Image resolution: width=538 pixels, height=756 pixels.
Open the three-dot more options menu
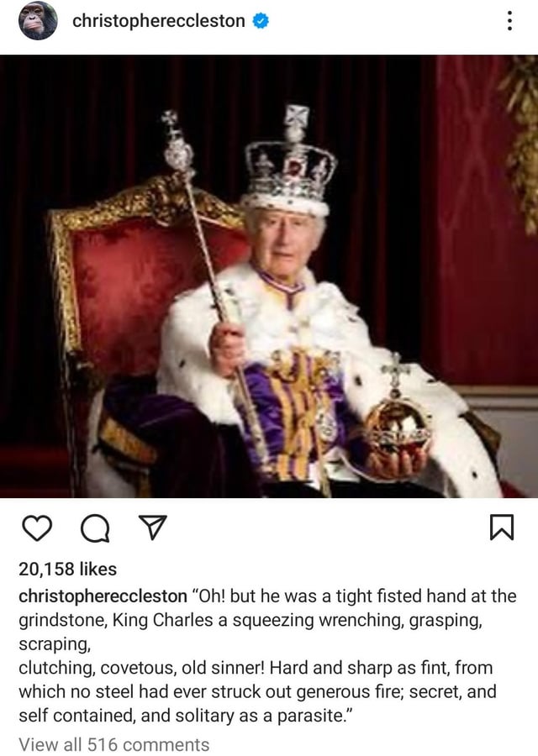point(509,21)
